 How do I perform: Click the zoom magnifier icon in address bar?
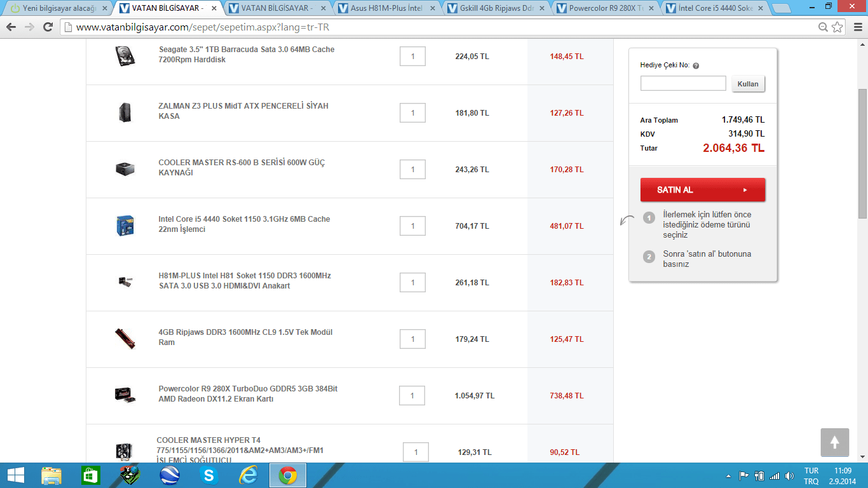[x=824, y=27]
